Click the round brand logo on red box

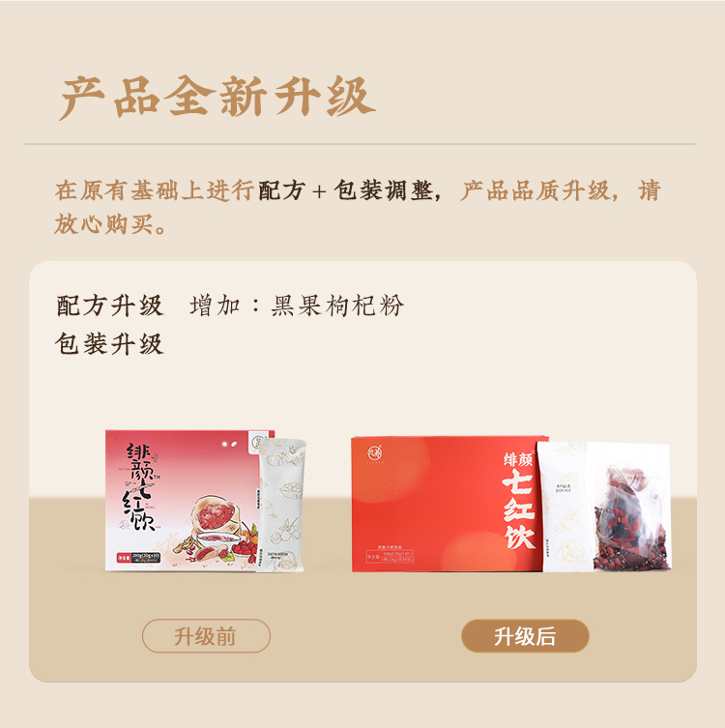[374, 453]
